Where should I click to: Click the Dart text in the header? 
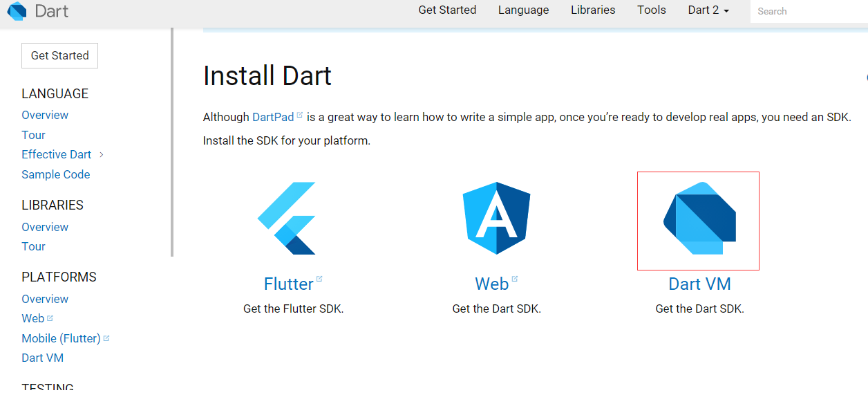tap(52, 11)
